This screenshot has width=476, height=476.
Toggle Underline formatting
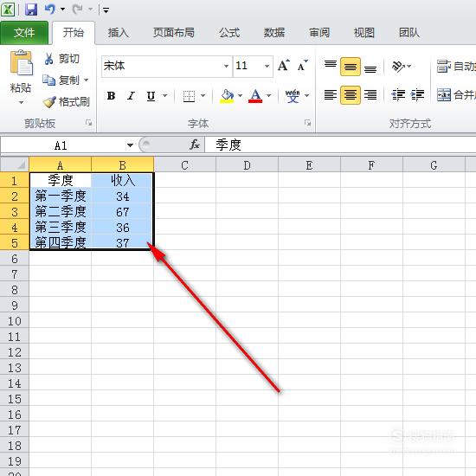click(x=151, y=96)
